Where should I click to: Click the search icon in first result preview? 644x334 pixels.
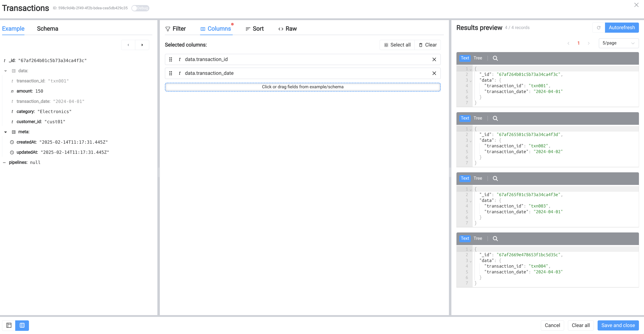coord(495,58)
